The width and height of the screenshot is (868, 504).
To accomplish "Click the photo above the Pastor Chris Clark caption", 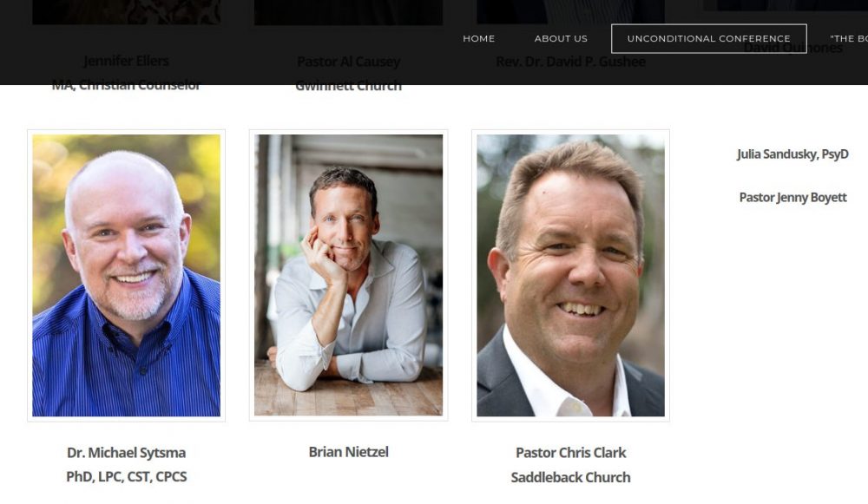I will click(571, 276).
